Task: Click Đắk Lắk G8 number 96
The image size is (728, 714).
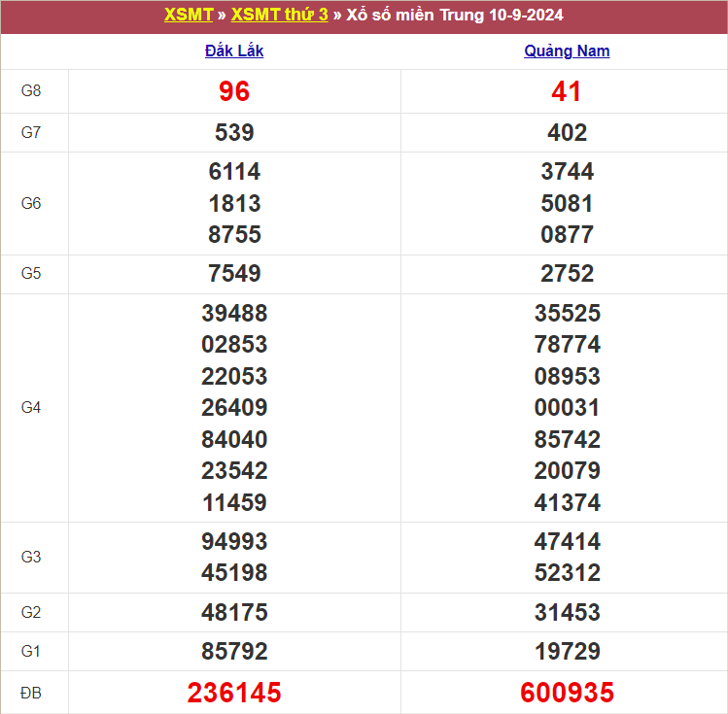Action: point(234,91)
